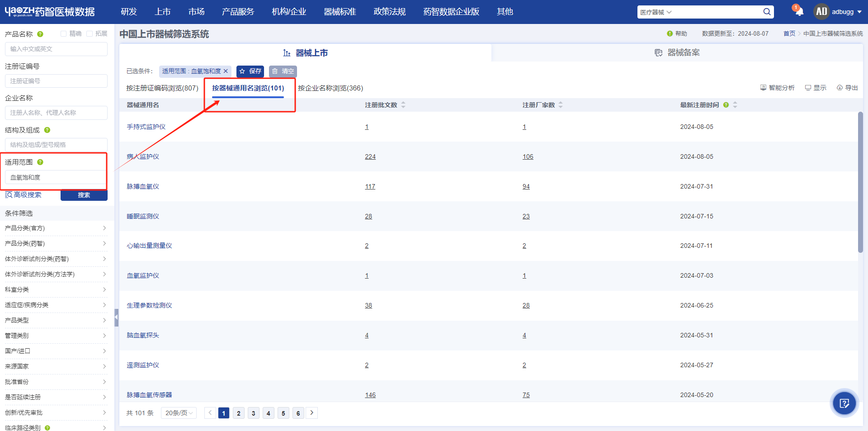This screenshot has height=431, width=868.
Task: Open the 医疗器械 search category dropdown
Action: point(656,12)
